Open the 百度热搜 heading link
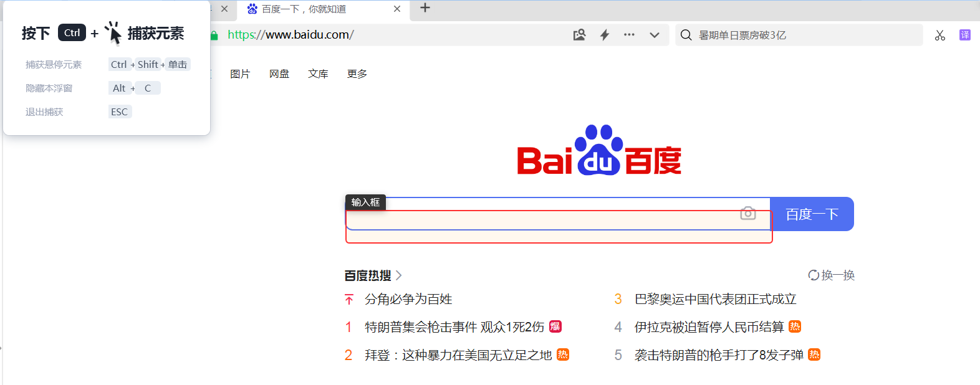The image size is (980, 385). [368, 275]
